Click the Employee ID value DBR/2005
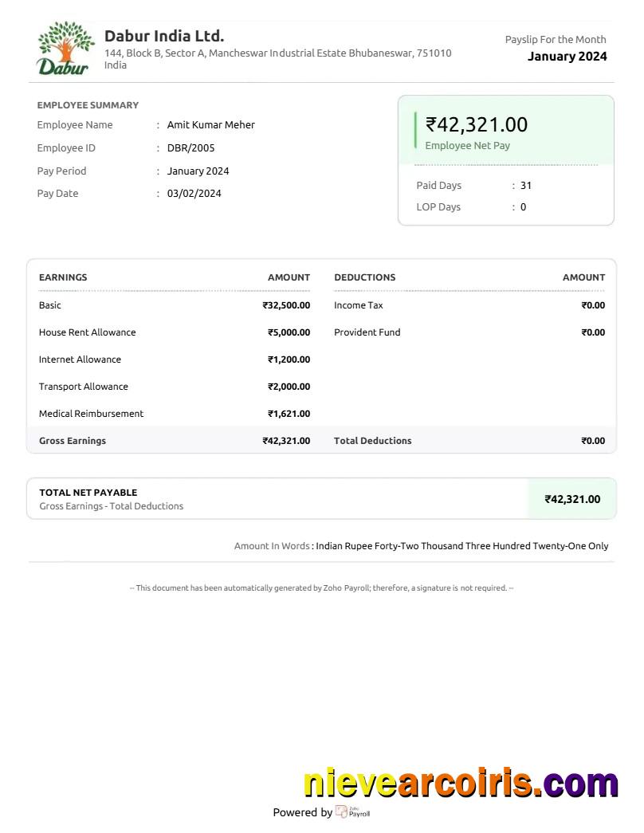Viewport: 644px width, 833px height. pyautogui.click(x=191, y=148)
